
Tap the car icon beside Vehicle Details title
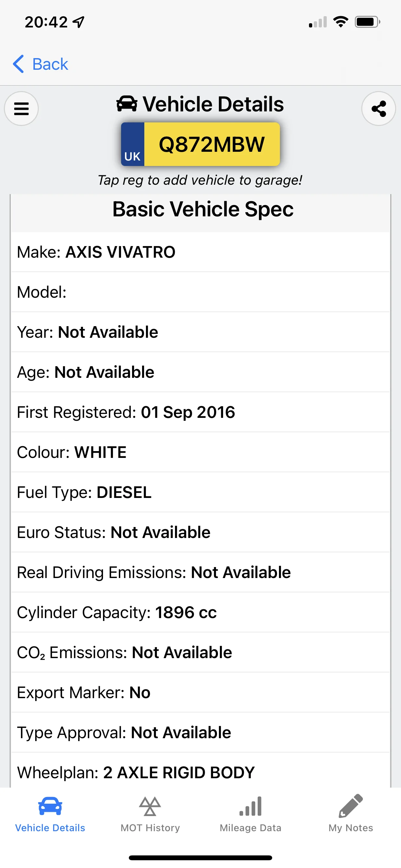pos(127,104)
